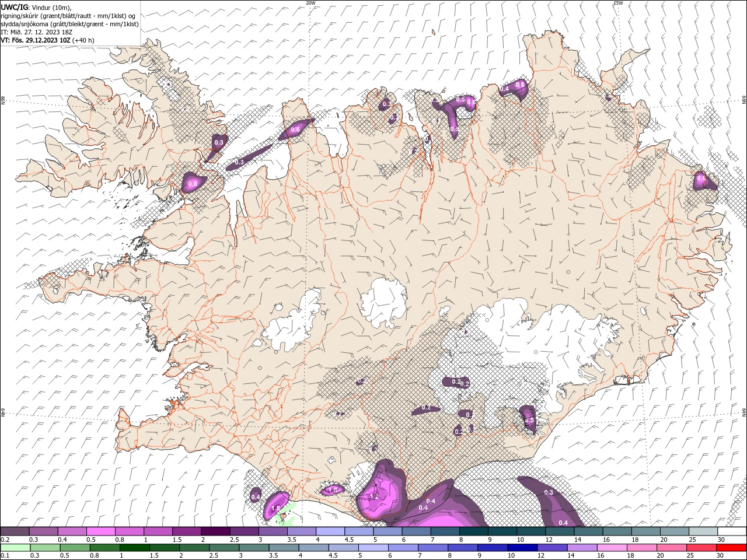Click the 'slydda/snjókoma' legend description line
The image size is (747, 560).
[70, 24]
